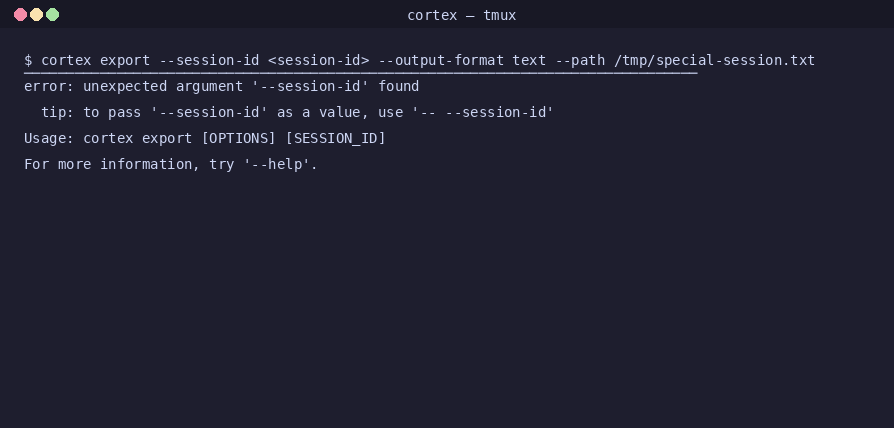Click the '--path' flag in the command
894x428 pixels.
(580, 60)
